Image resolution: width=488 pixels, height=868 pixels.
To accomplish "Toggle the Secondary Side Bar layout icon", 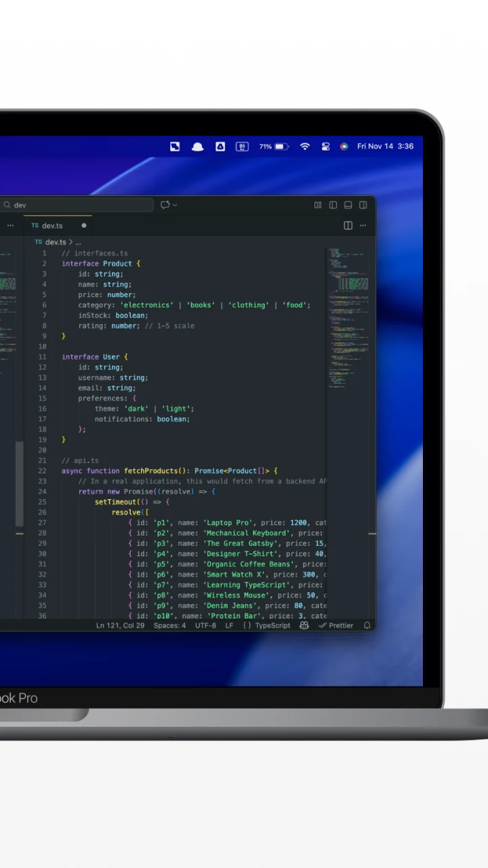I will tap(363, 205).
